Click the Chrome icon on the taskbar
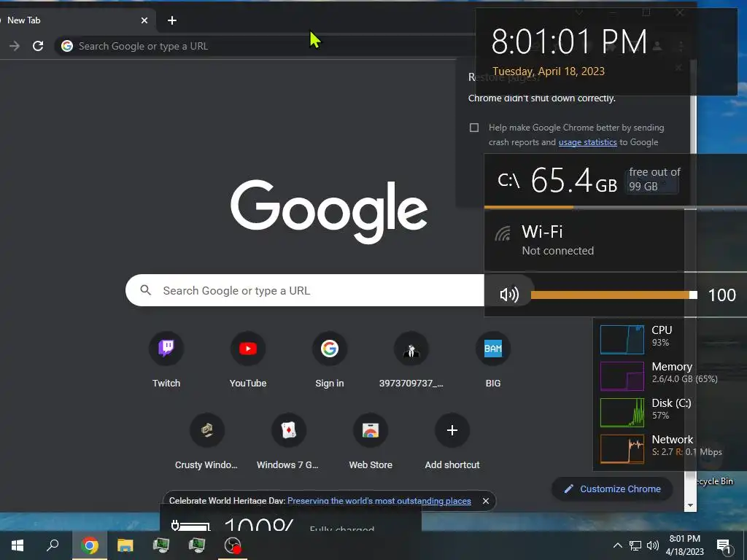The width and height of the screenshot is (747, 560). [x=90, y=545]
